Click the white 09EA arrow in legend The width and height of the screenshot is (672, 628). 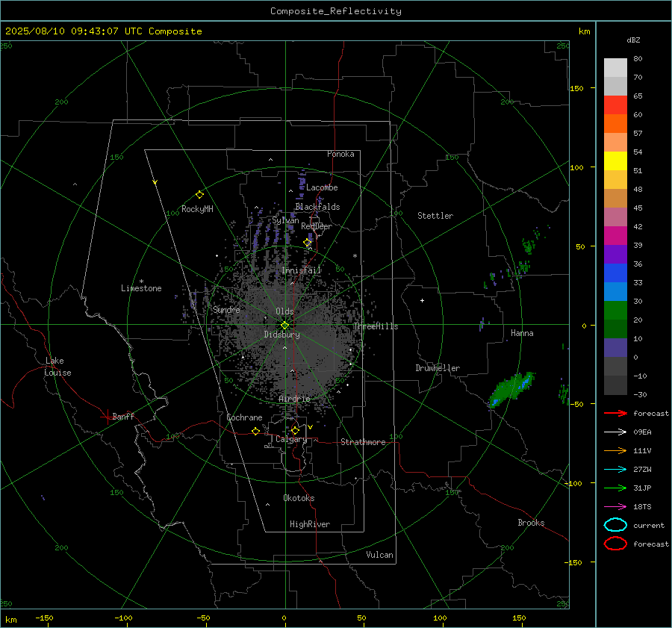pos(615,432)
